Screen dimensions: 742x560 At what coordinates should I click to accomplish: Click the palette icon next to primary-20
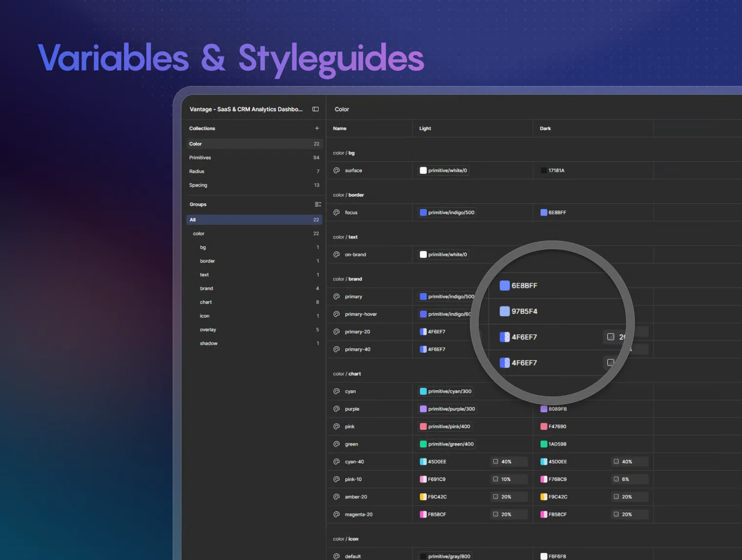click(336, 332)
